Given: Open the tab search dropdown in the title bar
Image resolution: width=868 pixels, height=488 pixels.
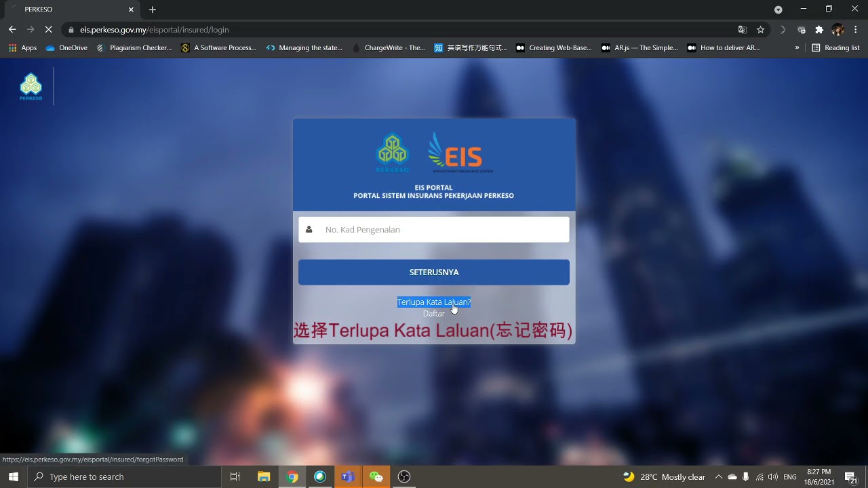Looking at the screenshot, I should (778, 9).
